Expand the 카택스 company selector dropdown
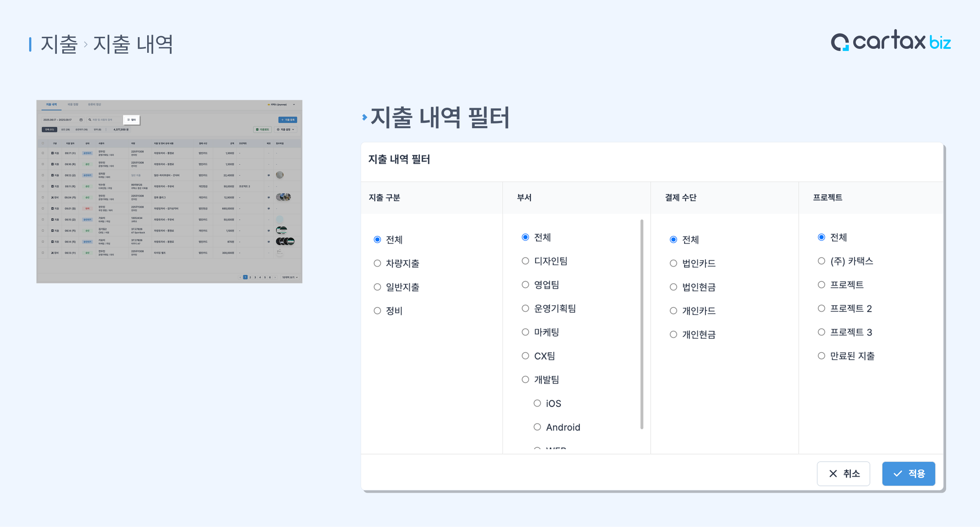This screenshot has height=527, width=980. click(281, 105)
